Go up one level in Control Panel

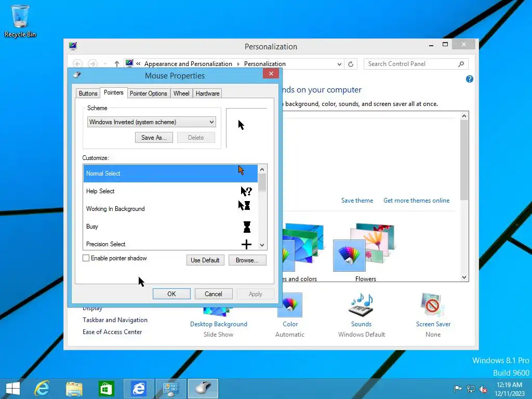click(117, 64)
